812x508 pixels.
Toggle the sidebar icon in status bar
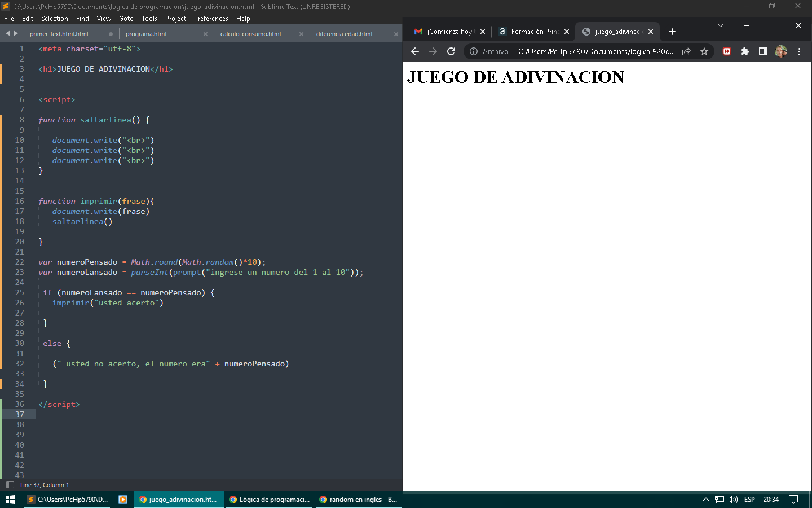coord(10,485)
